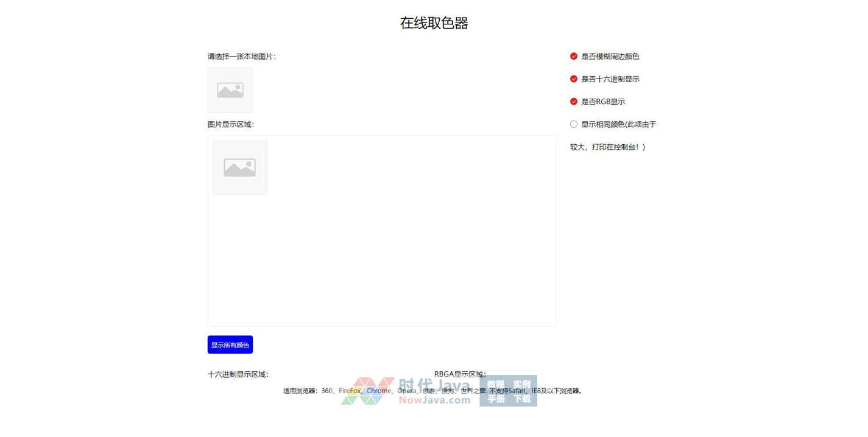868x437 pixels.
Task: Toggle the 是否十六进制显示 checkbox
Action: pos(574,79)
